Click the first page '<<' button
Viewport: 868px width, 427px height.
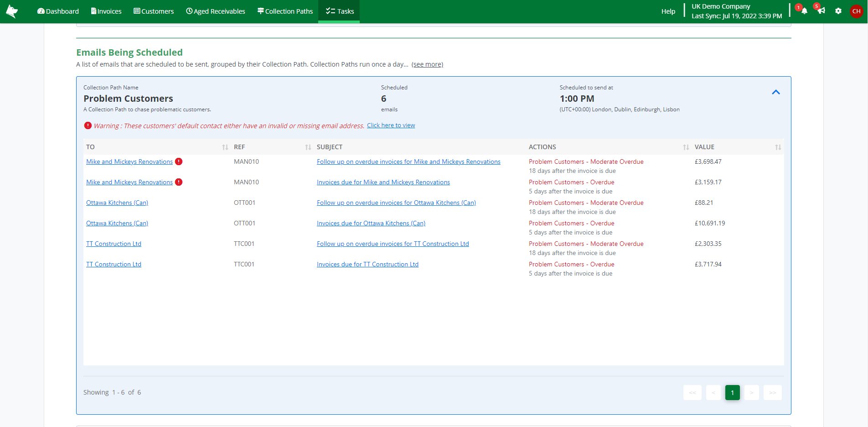coord(692,392)
